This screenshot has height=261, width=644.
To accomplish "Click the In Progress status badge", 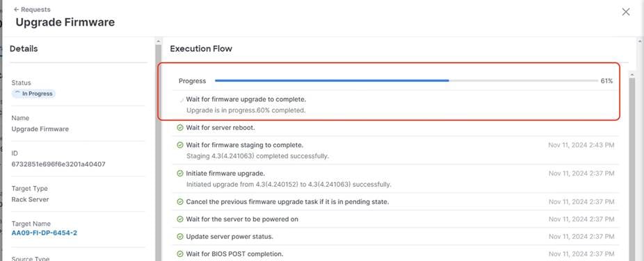I will (x=34, y=94).
